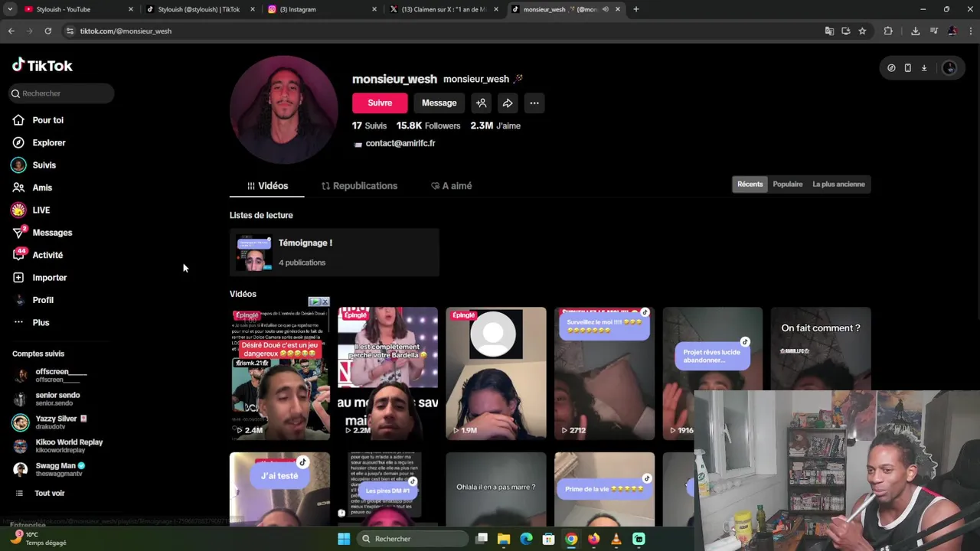Image resolution: width=980 pixels, height=551 pixels.
Task: Open the Windows Start menu
Action: 344,539
